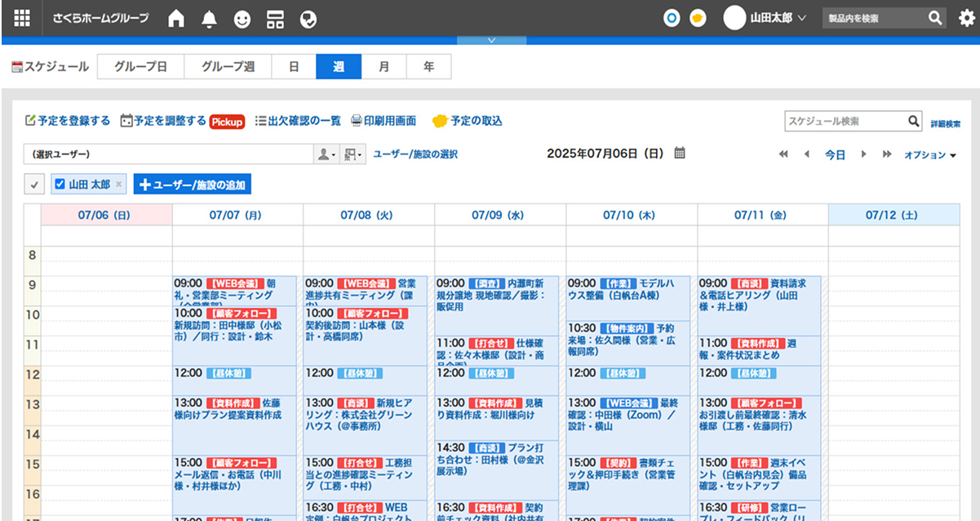The image size is (980, 521).
Task: Toggle the select-all checkmark button
Action: point(34,185)
